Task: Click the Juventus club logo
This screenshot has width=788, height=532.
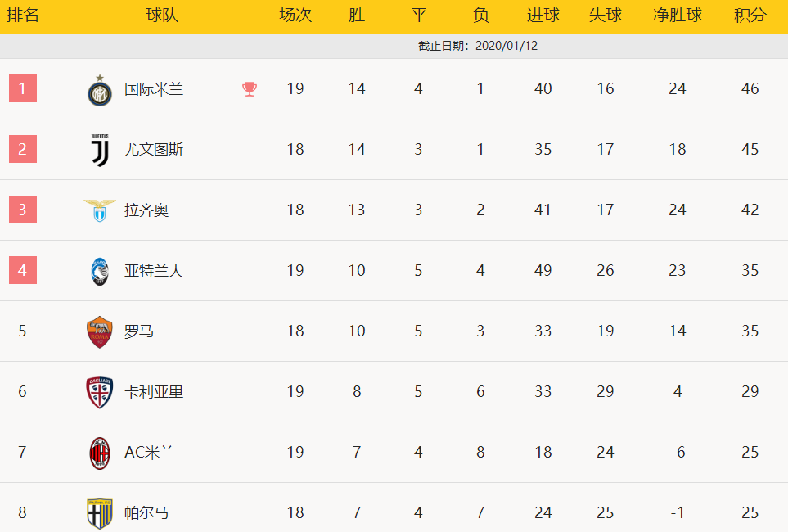Action: coord(100,150)
